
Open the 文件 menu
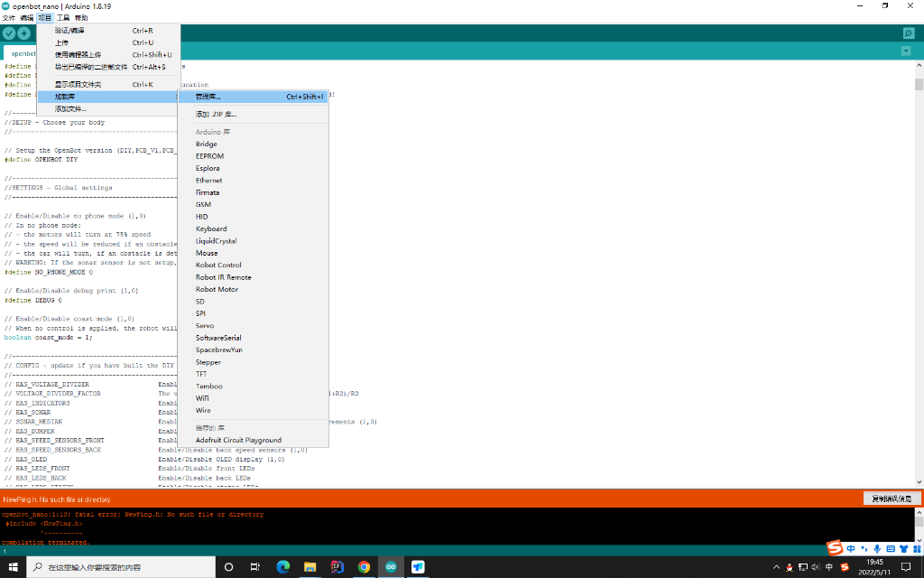(9, 18)
